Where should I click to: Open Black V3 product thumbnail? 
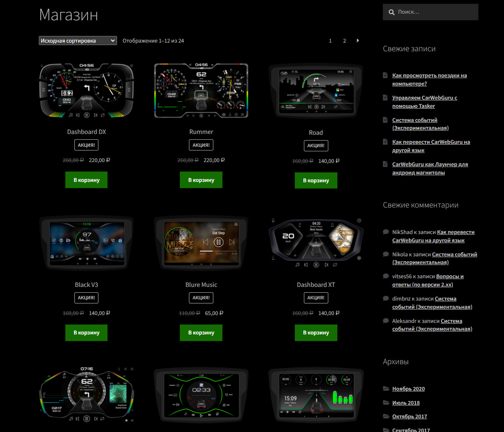point(86,243)
